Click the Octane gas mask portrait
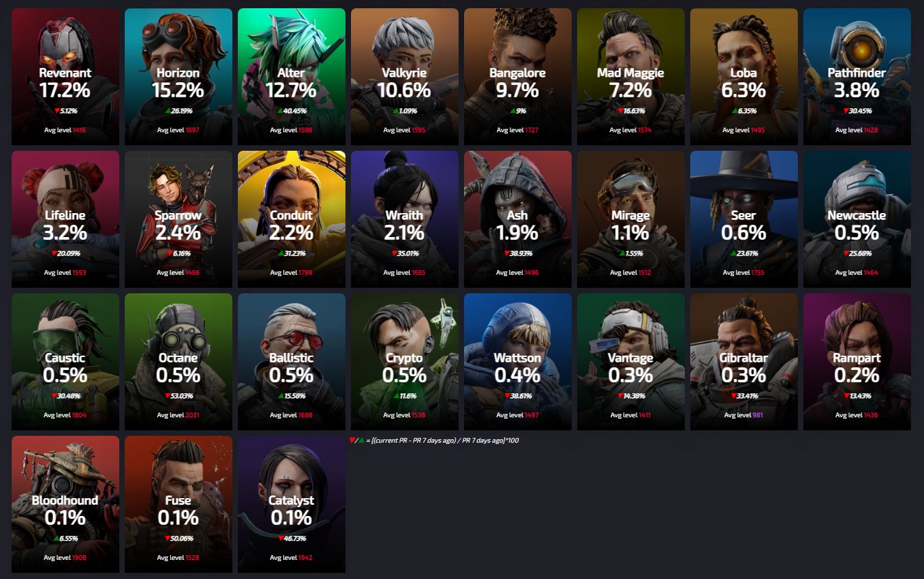Image resolution: width=924 pixels, height=579 pixels. pos(178,362)
